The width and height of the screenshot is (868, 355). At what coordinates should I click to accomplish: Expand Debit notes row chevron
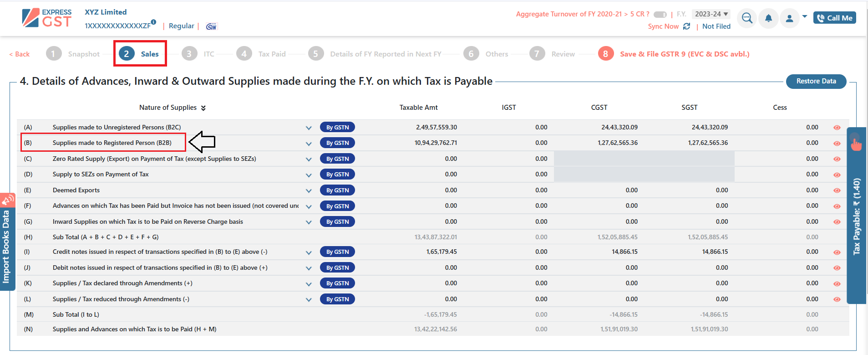tap(309, 268)
